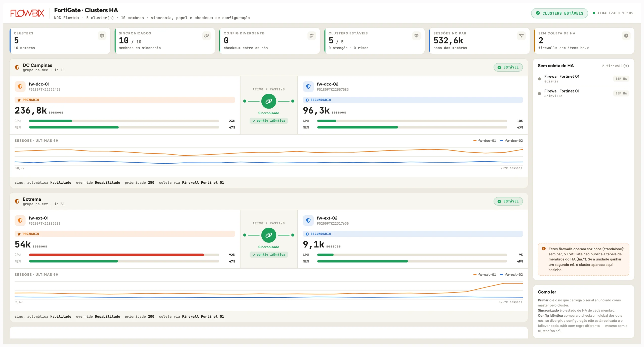Click the Clusters Estáveis status pill in header
Viewport: 644px width, 347px height.
[559, 13]
